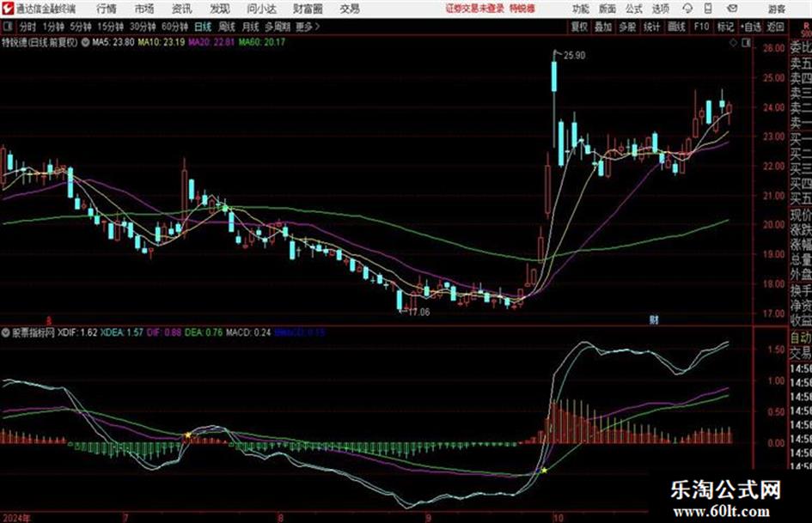
Task: Click the 25.90 high price label
Action: 574,56
